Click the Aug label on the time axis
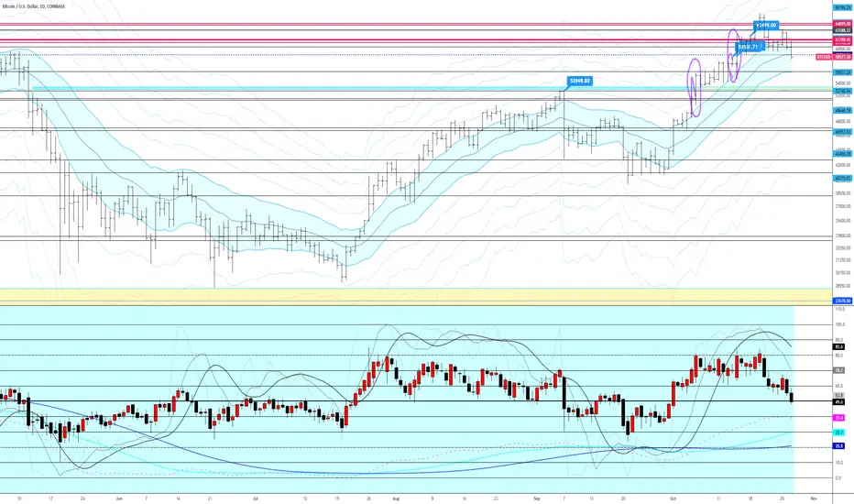Screen dimensions: 854x504 (x=396, y=498)
